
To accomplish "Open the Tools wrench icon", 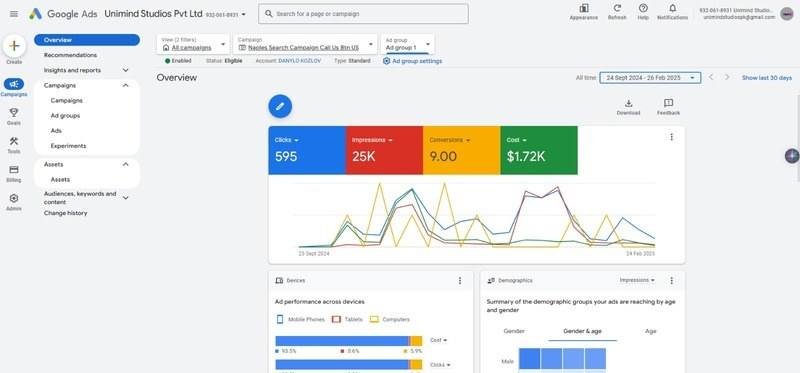I will pos(14,141).
